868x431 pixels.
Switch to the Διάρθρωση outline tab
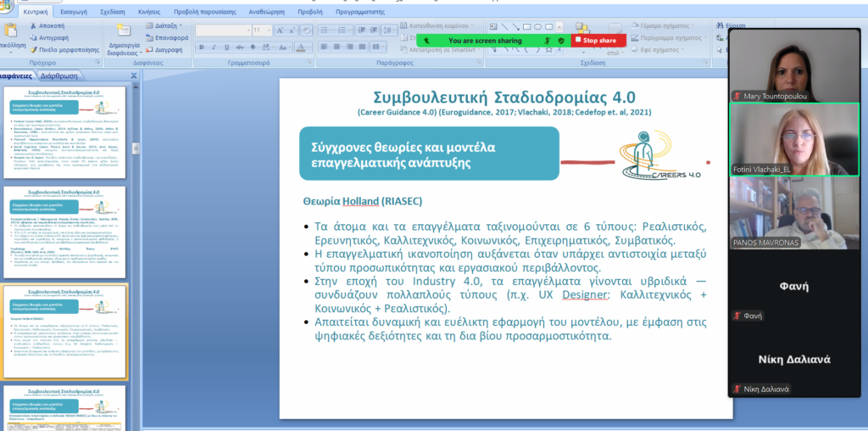point(60,76)
